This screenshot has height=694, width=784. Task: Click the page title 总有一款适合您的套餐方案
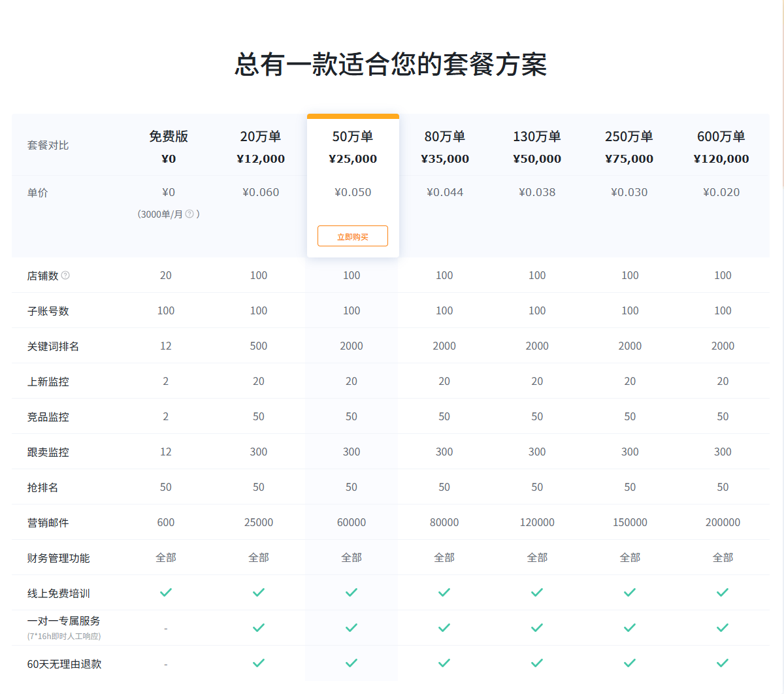(391, 64)
